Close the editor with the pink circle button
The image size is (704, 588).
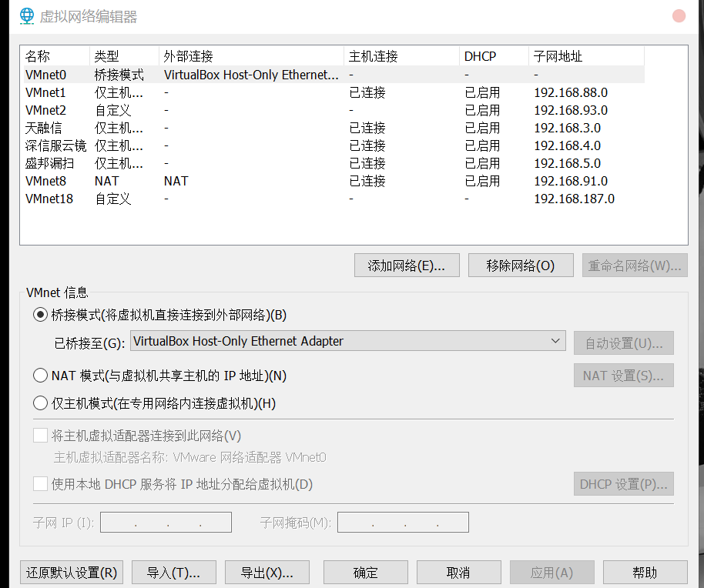click(x=679, y=15)
